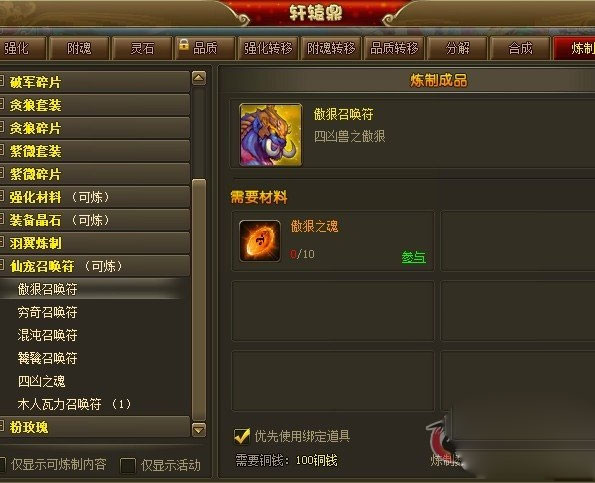The image size is (595, 483).
Task: Collapse the 仙宠召唤符 category
Action: (x=95, y=266)
